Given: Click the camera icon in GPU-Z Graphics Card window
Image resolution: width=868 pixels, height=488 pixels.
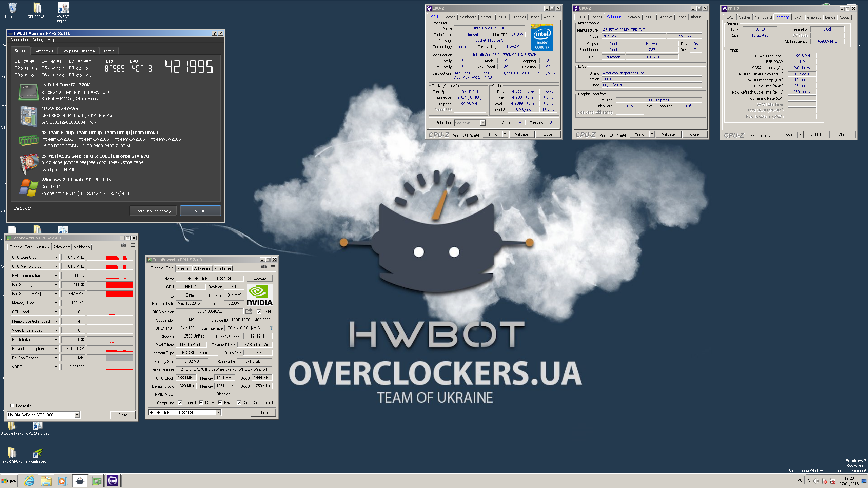Looking at the screenshot, I should point(264,267).
